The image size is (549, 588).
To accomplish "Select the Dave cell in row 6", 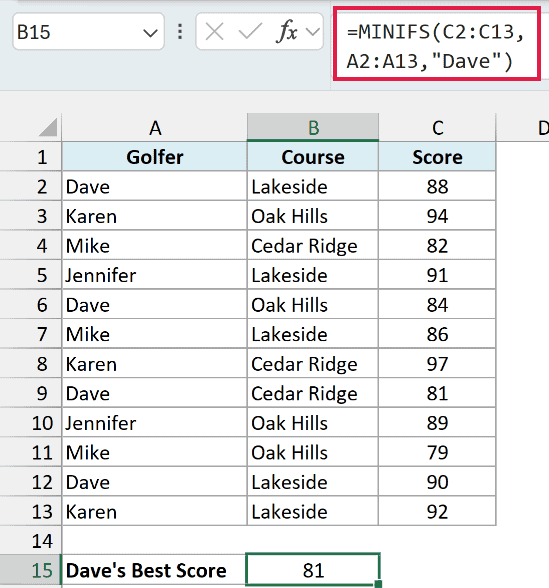I will point(154,304).
